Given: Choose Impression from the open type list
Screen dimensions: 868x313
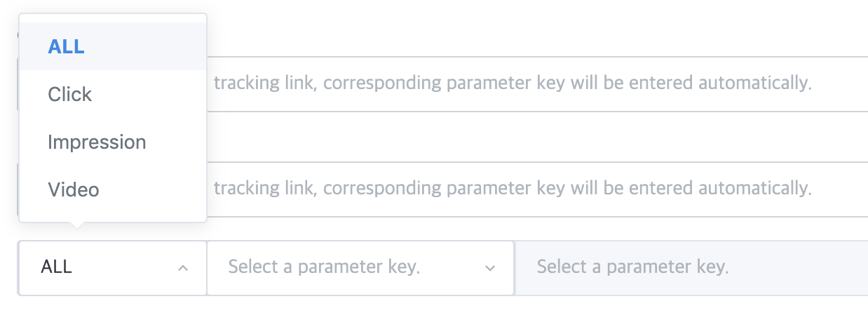Looking at the screenshot, I should (97, 142).
